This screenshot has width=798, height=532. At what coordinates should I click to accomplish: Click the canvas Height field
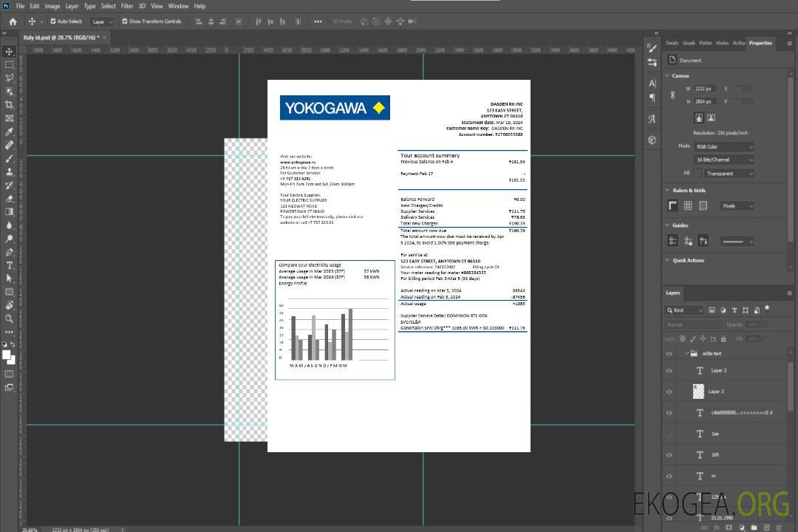[x=705, y=102]
